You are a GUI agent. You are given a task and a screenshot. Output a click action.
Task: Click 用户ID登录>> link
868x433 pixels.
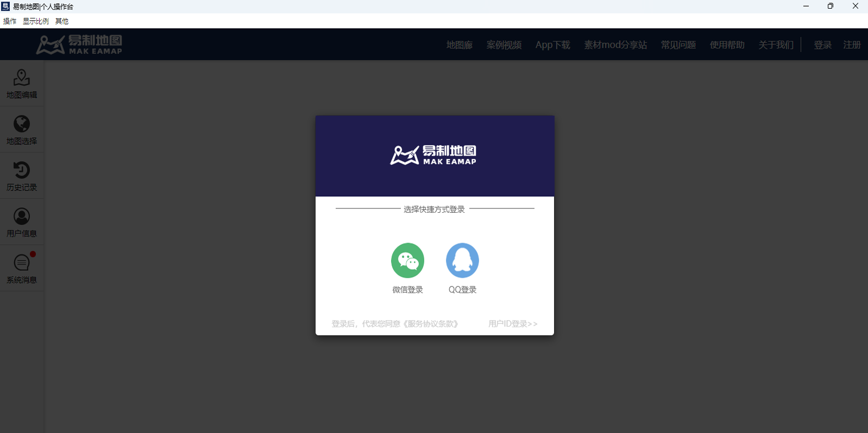(513, 324)
